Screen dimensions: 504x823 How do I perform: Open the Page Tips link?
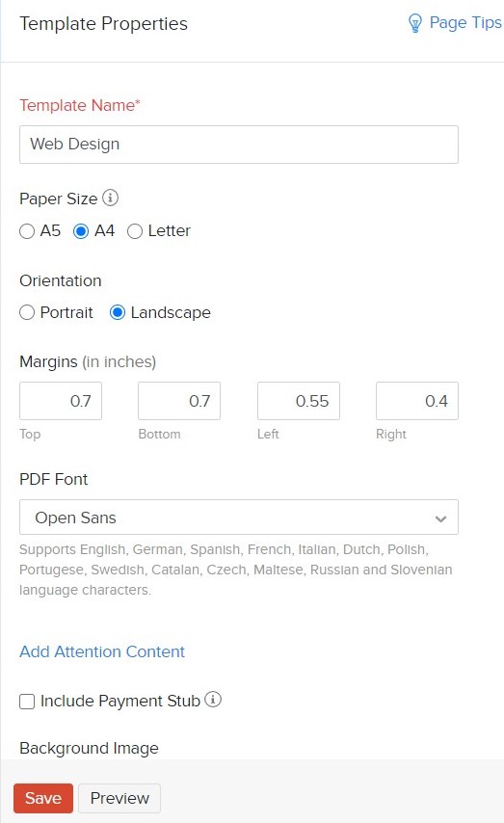[465, 22]
